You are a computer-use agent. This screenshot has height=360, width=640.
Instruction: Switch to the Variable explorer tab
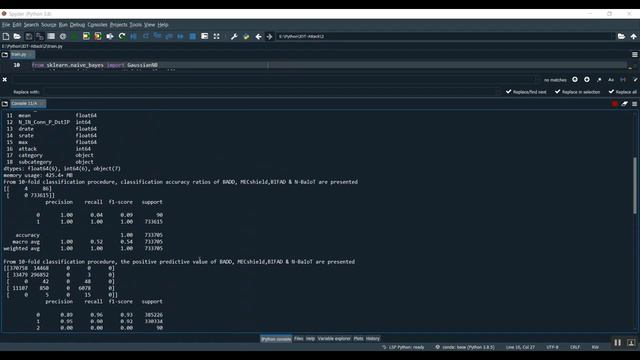click(334, 339)
